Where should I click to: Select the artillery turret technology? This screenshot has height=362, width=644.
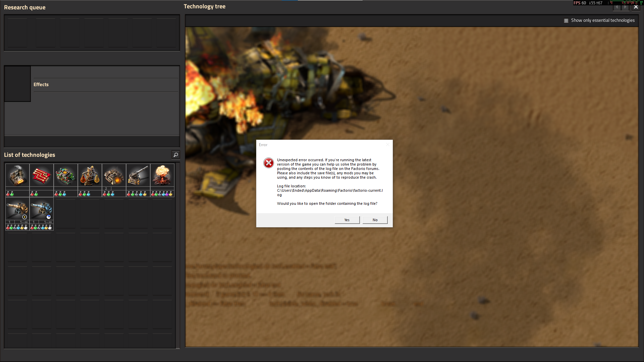pos(138,175)
